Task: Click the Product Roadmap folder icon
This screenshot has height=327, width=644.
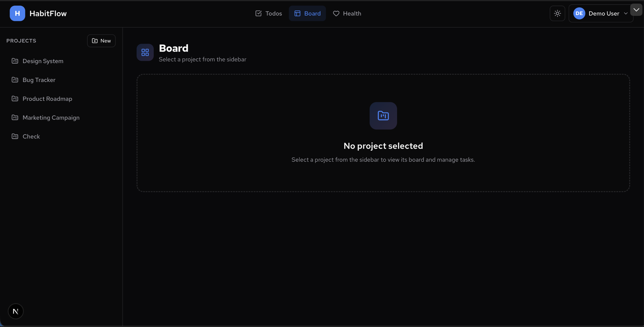Action: 15,99
